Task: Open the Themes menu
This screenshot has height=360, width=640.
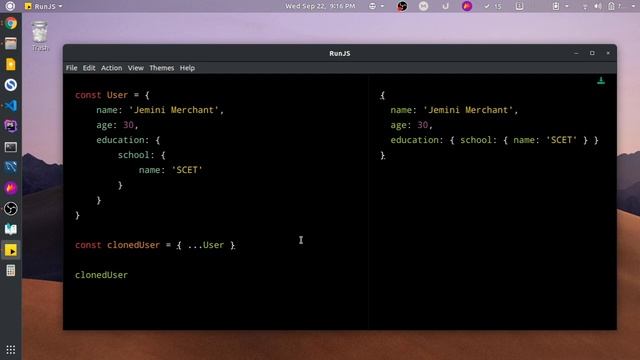Action: pos(162,68)
